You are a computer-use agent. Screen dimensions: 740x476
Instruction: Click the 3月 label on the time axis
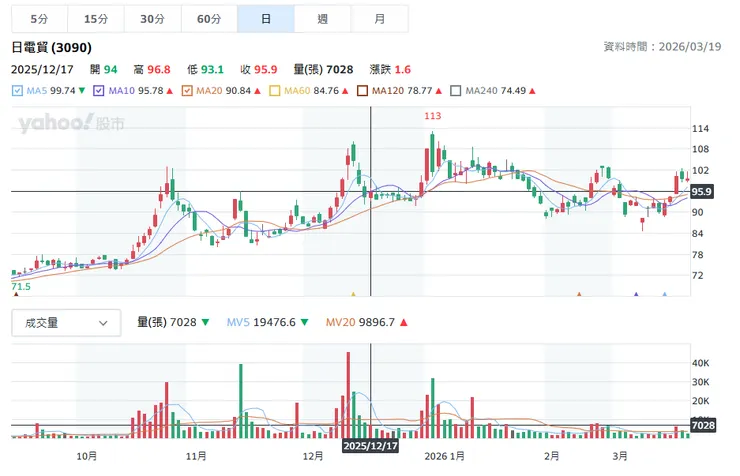click(620, 456)
